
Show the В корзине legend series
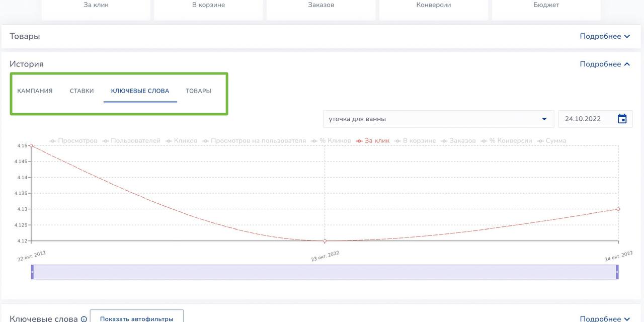tap(415, 141)
